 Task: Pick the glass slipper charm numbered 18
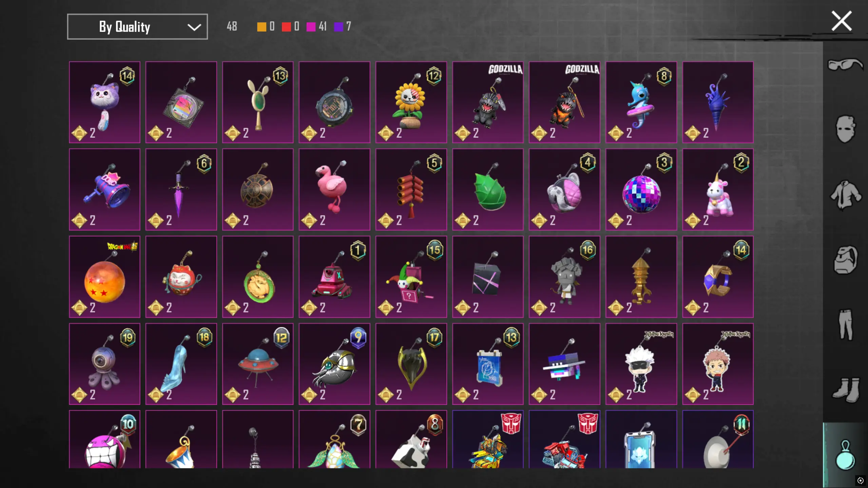pyautogui.click(x=181, y=364)
